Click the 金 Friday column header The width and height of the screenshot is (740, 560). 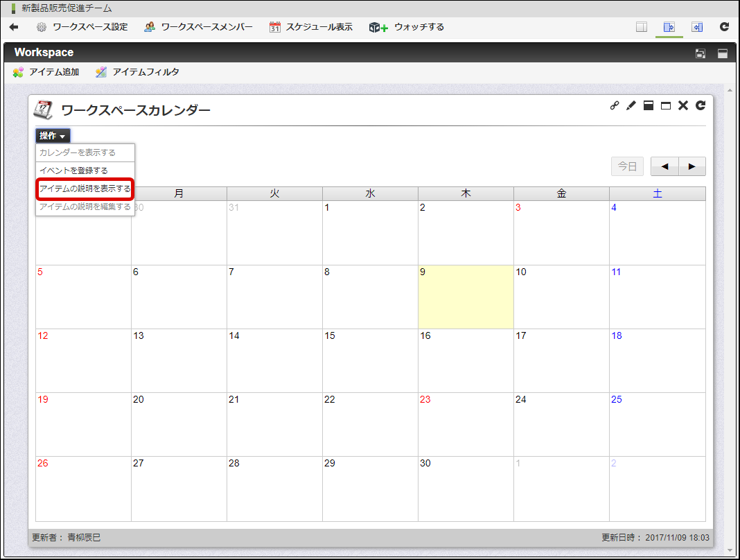561,193
